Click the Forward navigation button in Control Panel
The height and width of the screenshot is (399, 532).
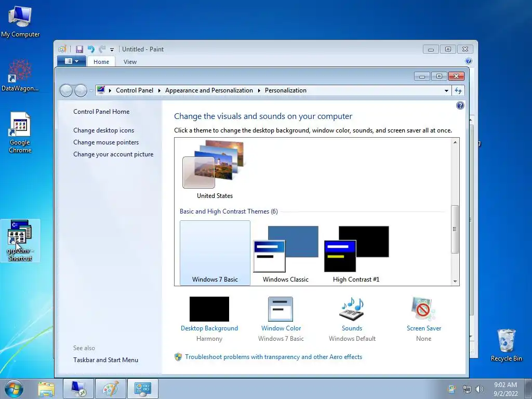click(x=81, y=90)
